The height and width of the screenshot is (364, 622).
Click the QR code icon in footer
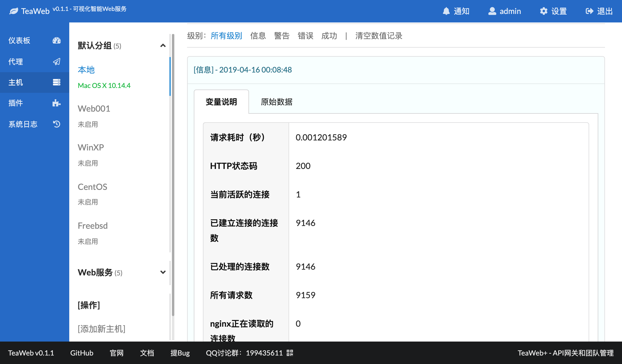click(290, 353)
